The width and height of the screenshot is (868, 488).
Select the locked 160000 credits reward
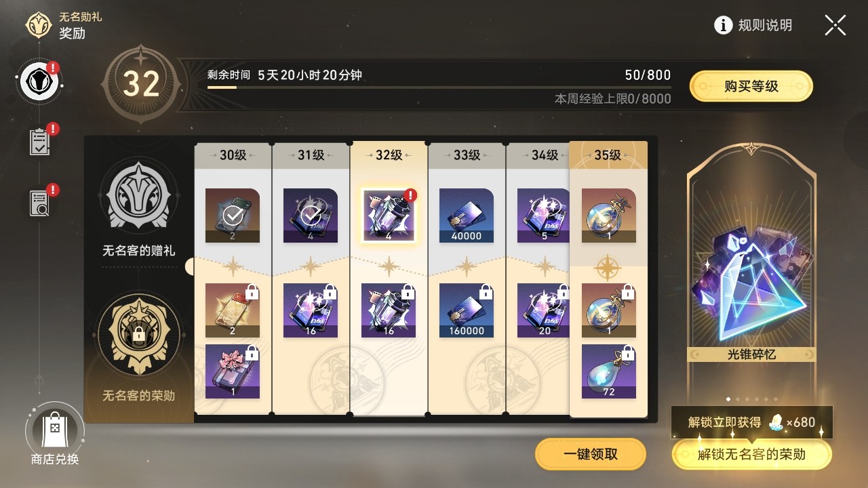pos(467,310)
